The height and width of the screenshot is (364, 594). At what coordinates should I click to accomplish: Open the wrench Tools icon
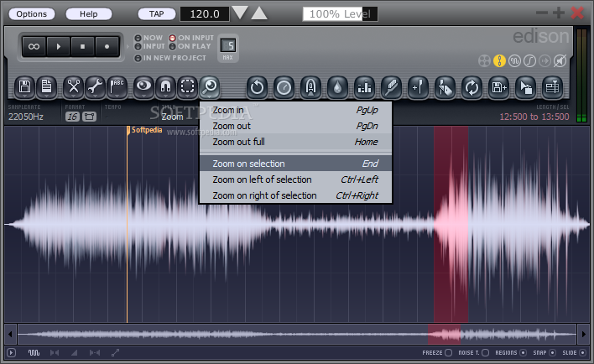[x=95, y=87]
